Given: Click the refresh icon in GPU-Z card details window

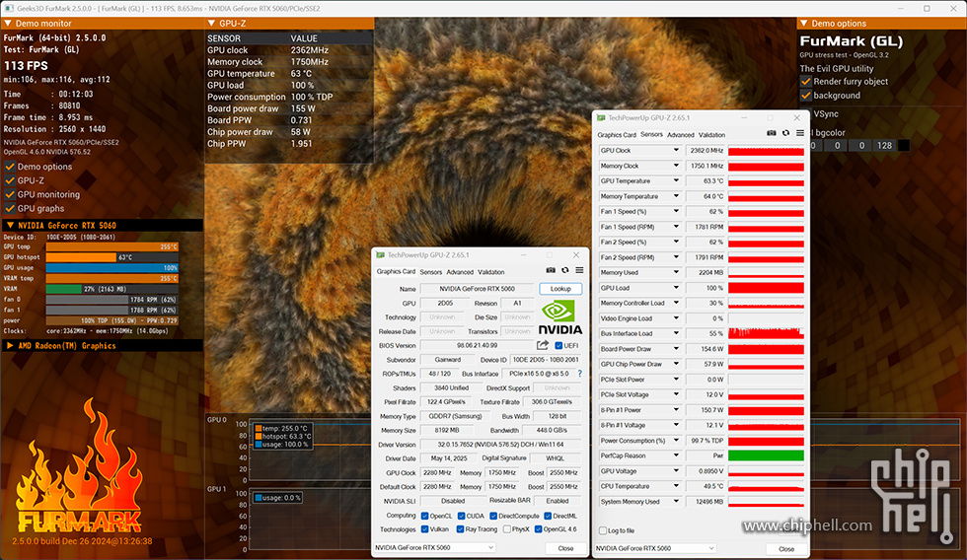Looking at the screenshot, I should click(x=564, y=270).
